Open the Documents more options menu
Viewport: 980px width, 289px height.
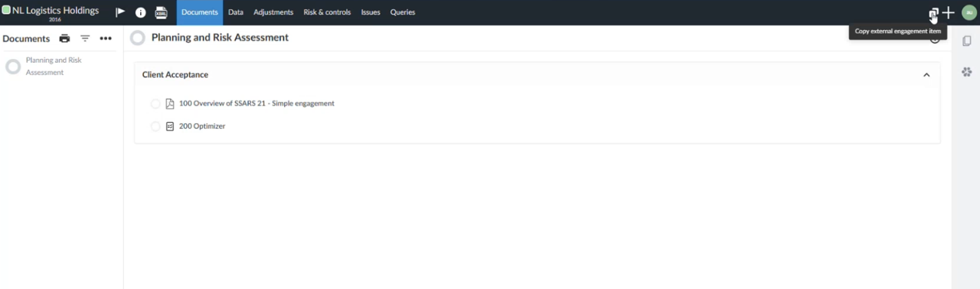coord(106,38)
